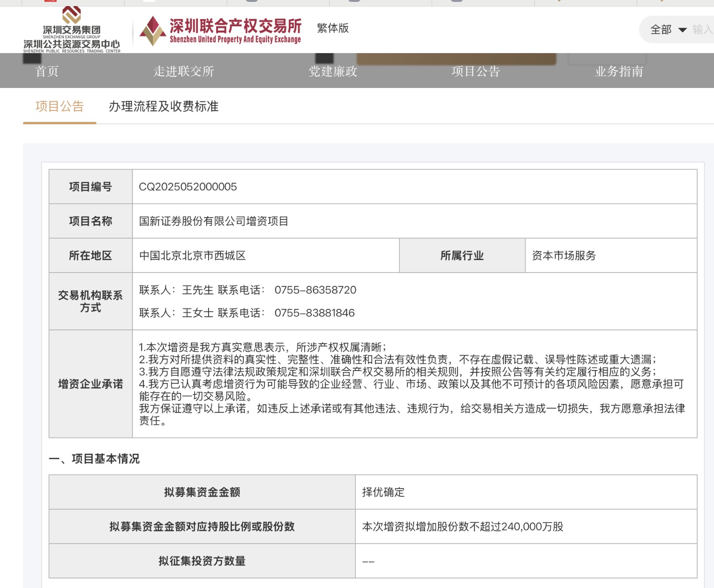This screenshot has width=714, height=588.
Task: Click the 择优确定 fundraising amount cell
Action: (x=384, y=492)
